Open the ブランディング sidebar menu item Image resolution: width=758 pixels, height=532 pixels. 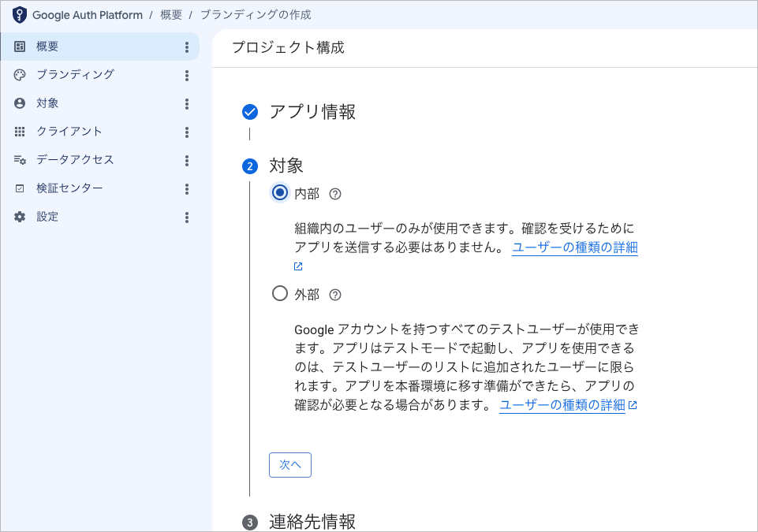(100, 75)
